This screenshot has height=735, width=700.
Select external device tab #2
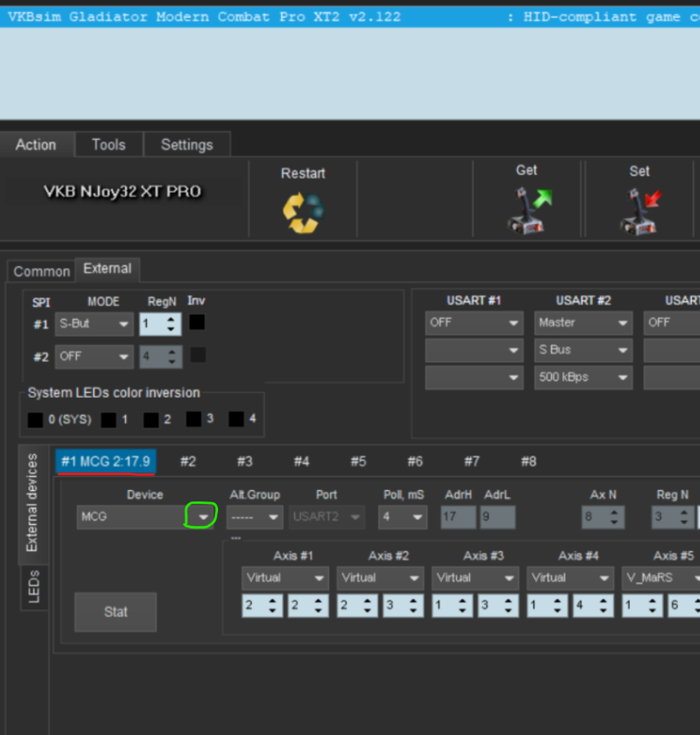pyautogui.click(x=188, y=461)
